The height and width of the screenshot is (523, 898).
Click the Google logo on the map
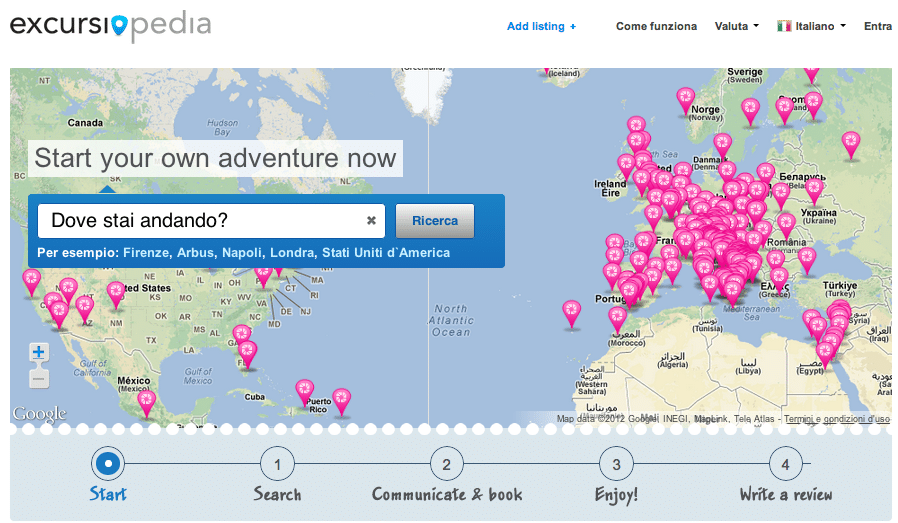(40, 414)
